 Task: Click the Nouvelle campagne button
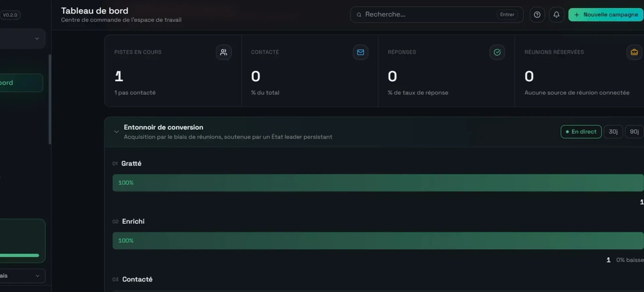[x=606, y=15]
